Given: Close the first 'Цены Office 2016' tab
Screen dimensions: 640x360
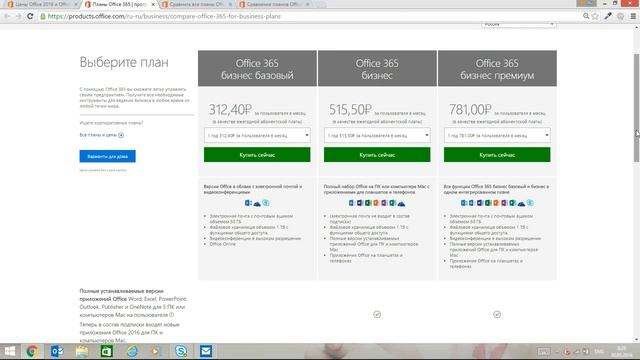Looking at the screenshot, I should [x=76, y=4].
